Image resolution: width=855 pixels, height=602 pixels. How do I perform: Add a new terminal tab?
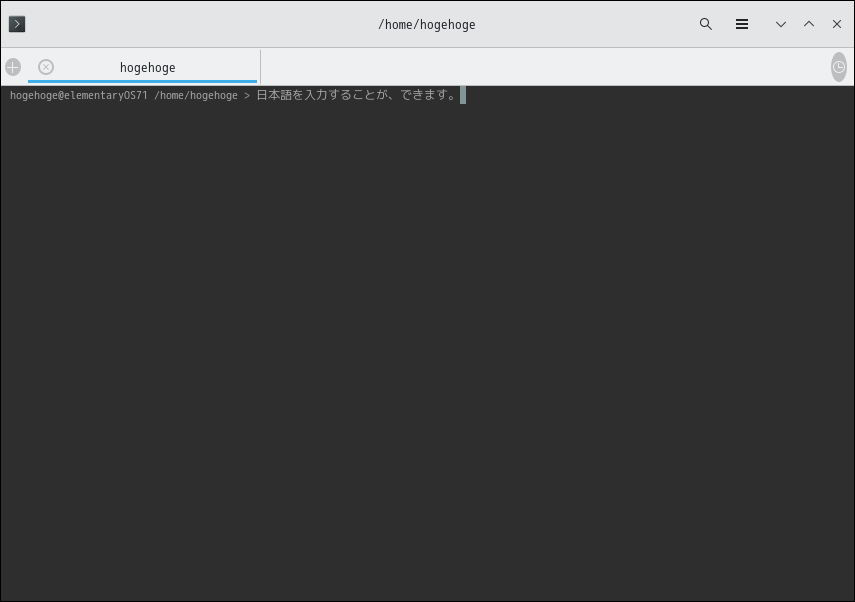pos(13,67)
